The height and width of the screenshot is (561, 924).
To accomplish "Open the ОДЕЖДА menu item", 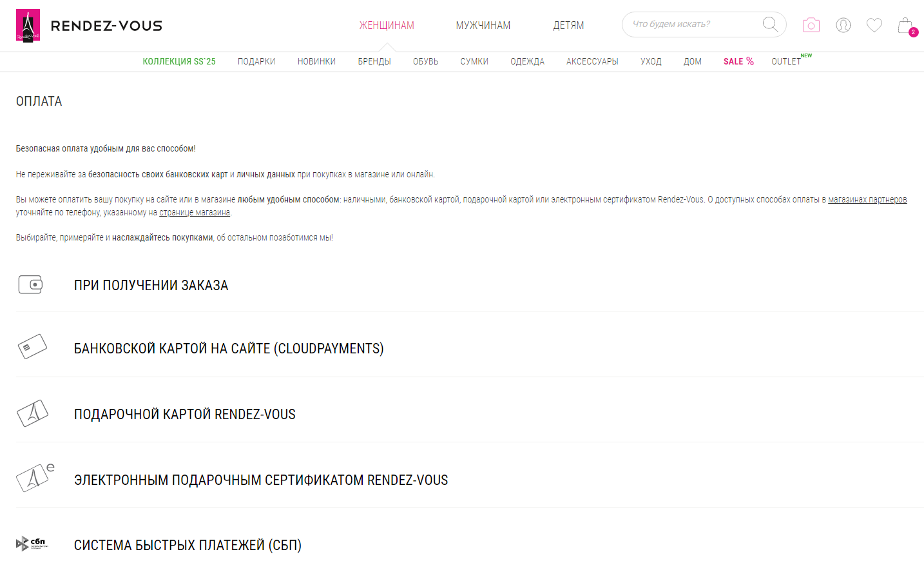I will click(x=527, y=61).
